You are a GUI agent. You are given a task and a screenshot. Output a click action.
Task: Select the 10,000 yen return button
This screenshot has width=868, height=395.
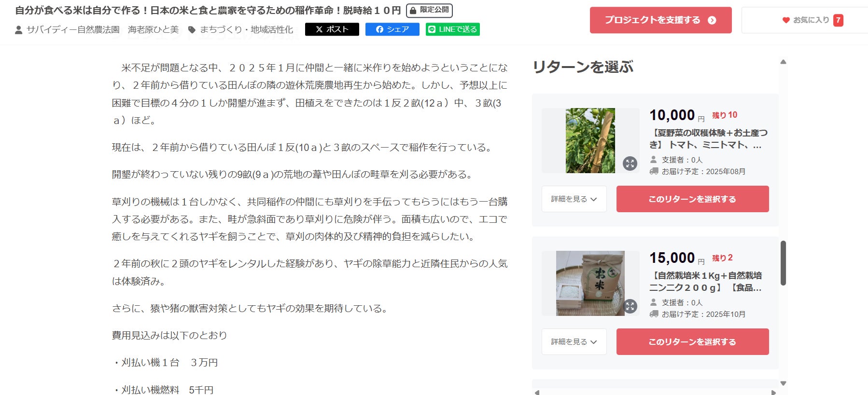tap(692, 199)
